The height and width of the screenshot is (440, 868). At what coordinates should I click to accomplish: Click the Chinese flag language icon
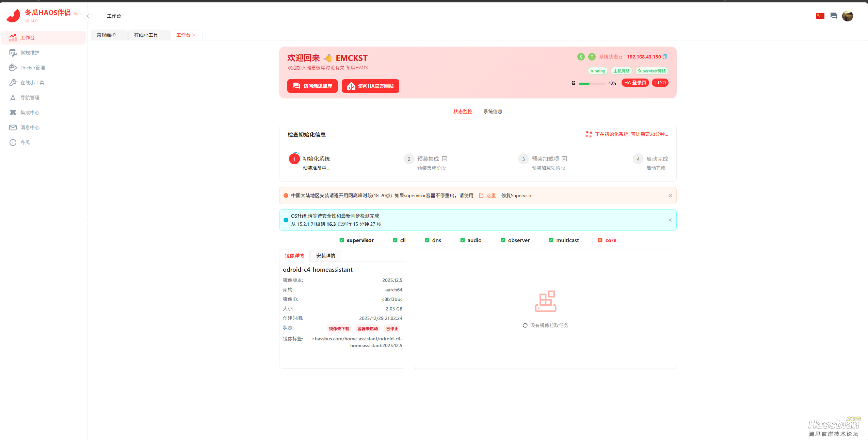(820, 16)
